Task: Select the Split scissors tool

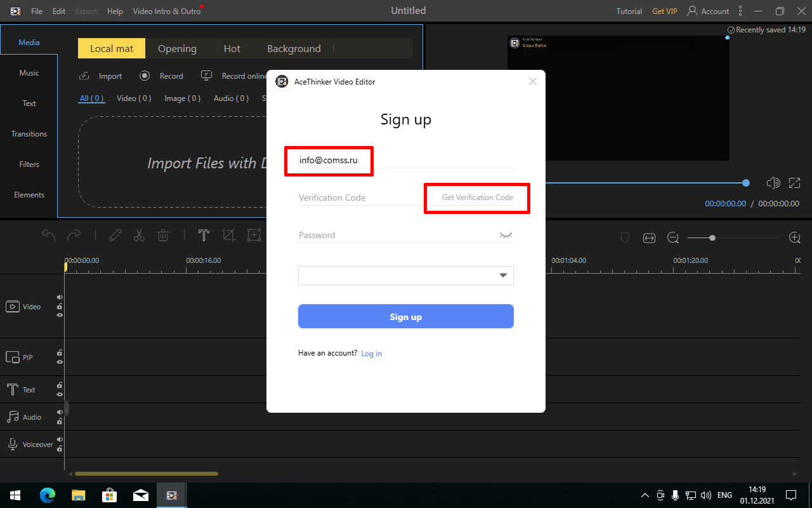Action: (x=139, y=236)
